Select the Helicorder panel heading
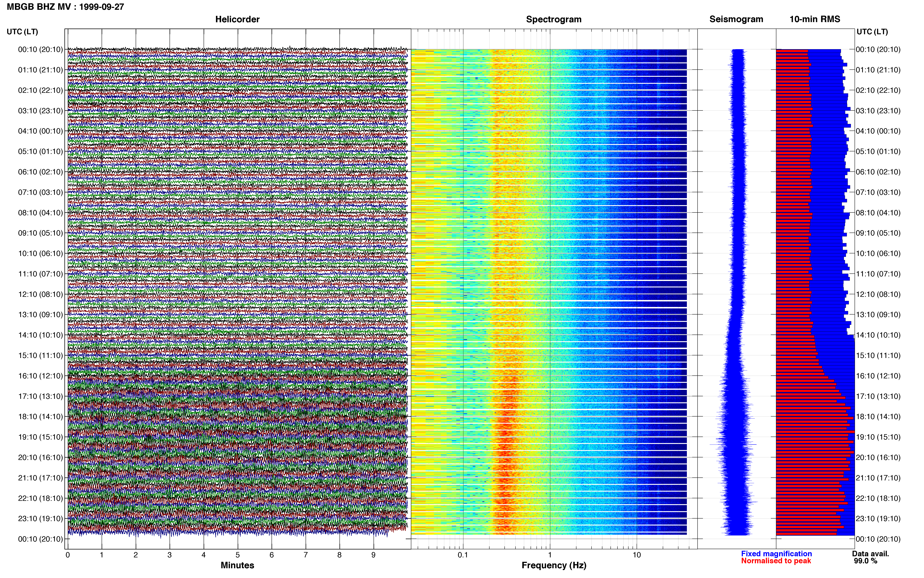Image resolution: width=924 pixels, height=578 pixels. tap(237, 19)
